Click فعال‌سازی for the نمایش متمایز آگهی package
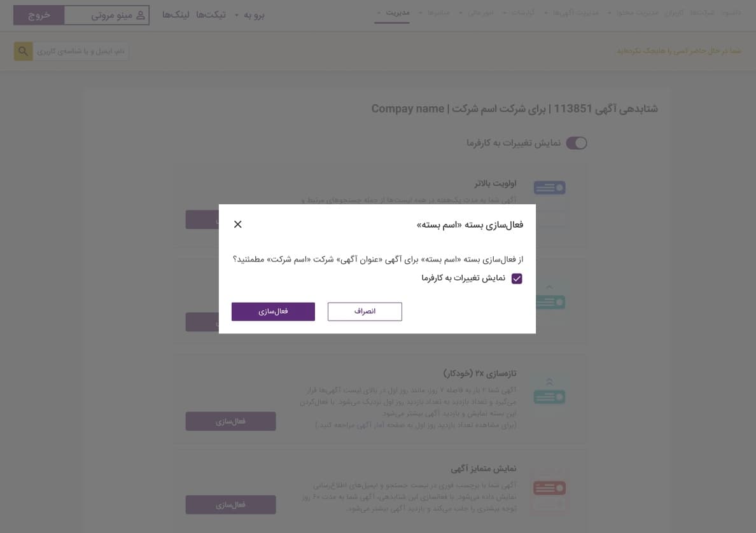Image resolution: width=756 pixels, height=533 pixels. (x=230, y=504)
